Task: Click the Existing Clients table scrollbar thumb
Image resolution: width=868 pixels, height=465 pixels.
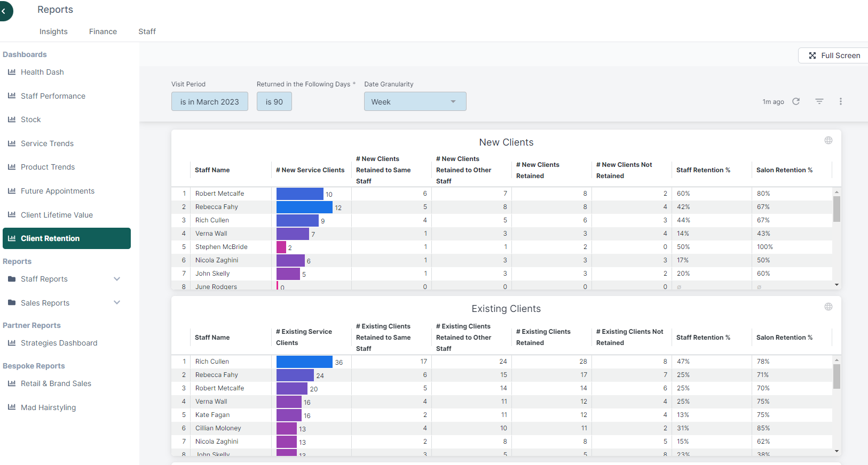Action: tap(837, 376)
